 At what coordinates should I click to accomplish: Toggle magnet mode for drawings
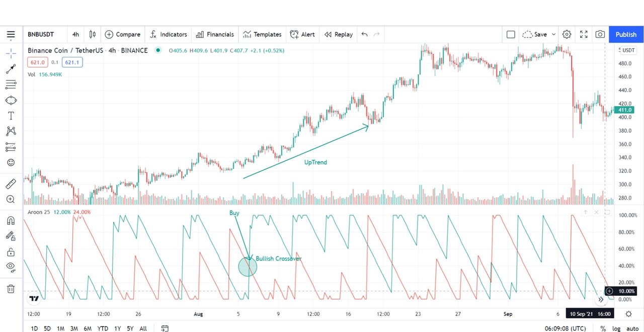pyautogui.click(x=11, y=220)
